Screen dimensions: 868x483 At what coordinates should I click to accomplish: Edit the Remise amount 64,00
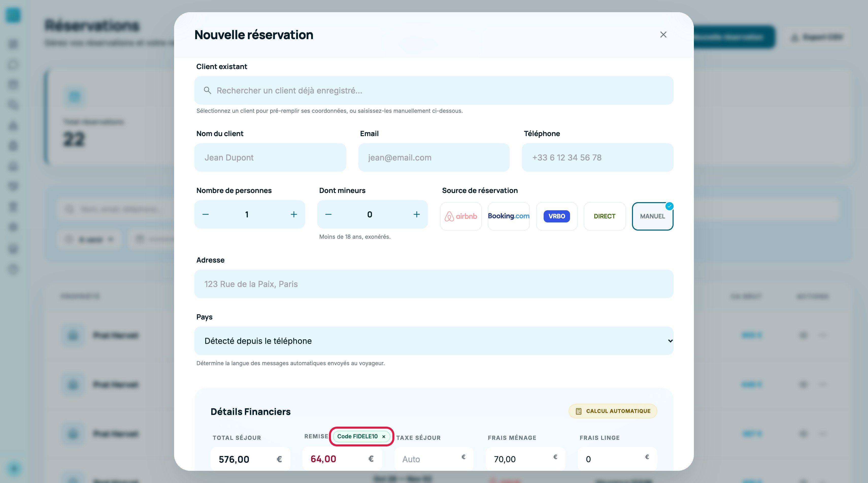pos(342,459)
